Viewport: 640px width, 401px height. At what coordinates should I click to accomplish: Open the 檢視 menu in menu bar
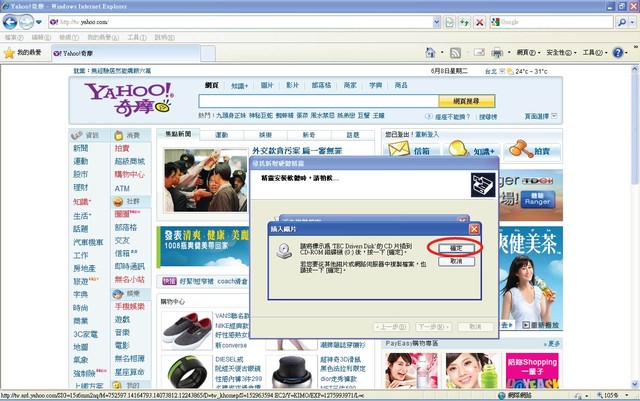tap(69, 37)
